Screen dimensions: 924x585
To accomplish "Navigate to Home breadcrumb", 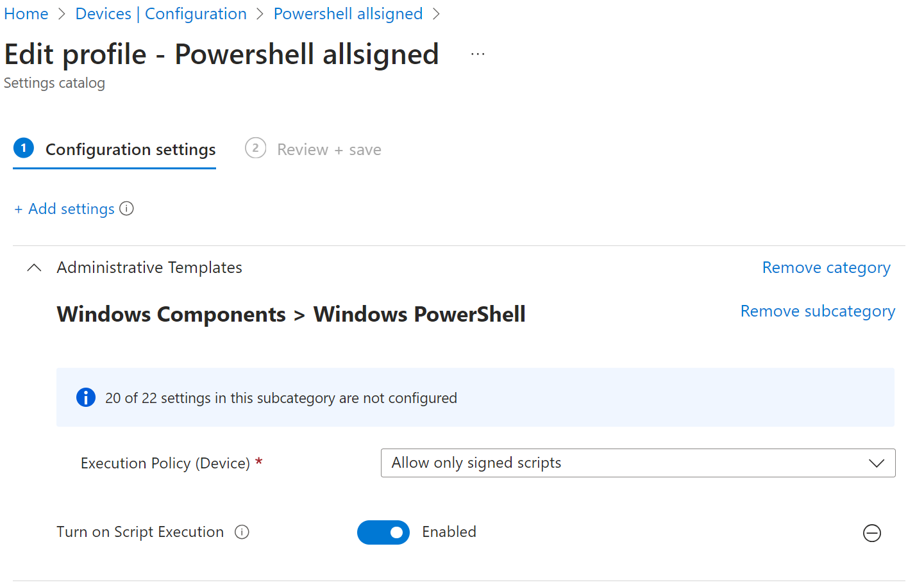I will (26, 14).
